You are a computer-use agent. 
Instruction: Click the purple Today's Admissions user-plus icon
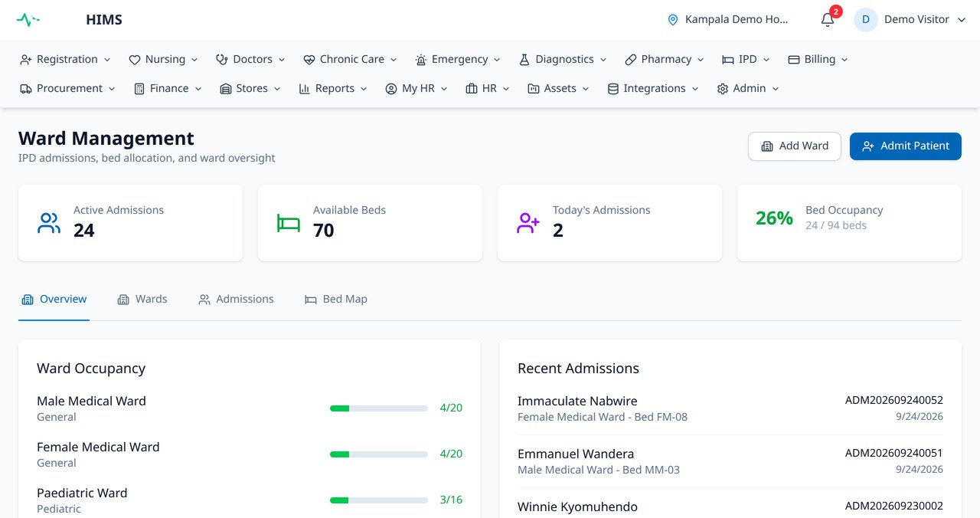tap(528, 223)
